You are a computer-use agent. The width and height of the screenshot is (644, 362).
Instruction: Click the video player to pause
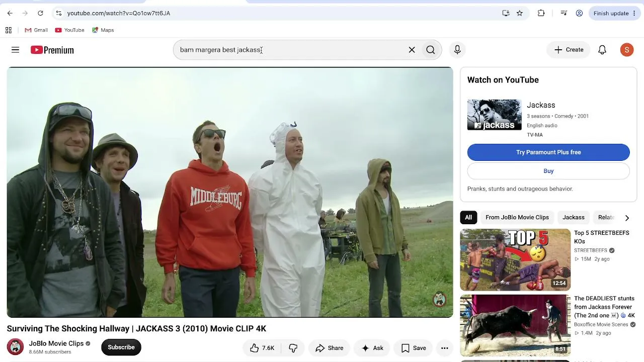230,192
